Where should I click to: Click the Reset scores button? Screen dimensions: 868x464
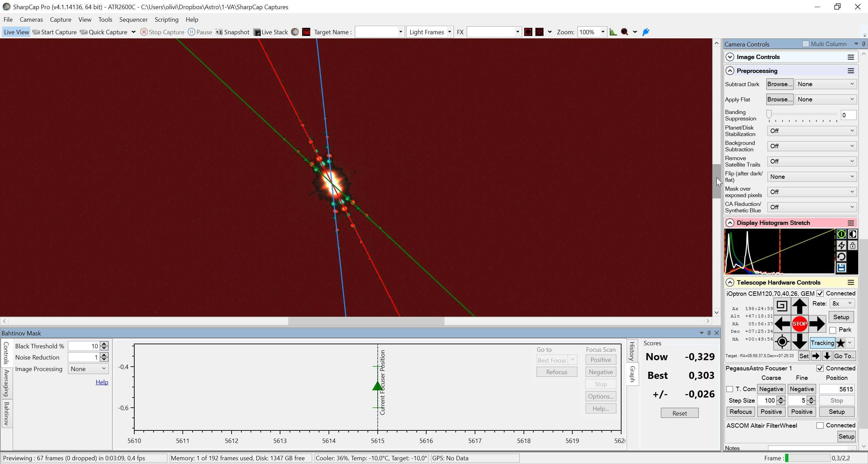coord(679,413)
